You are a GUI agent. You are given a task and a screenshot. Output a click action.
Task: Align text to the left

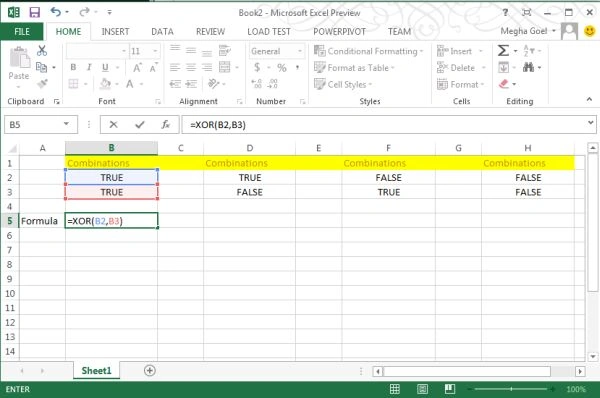tap(175, 67)
